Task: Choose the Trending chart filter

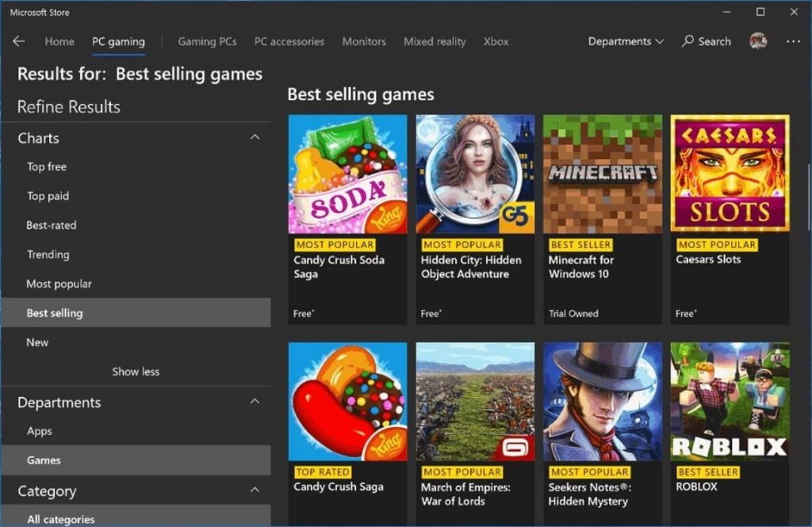Action: point(48,254)
